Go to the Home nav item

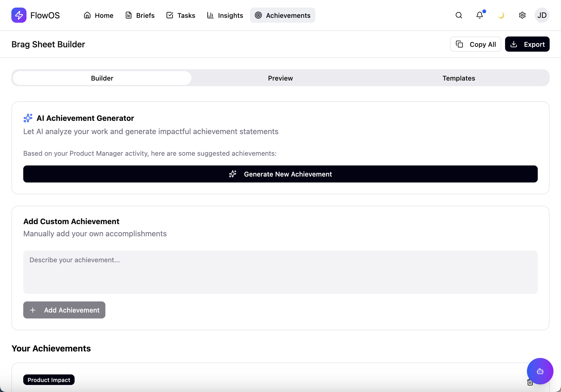click(99, 15)
